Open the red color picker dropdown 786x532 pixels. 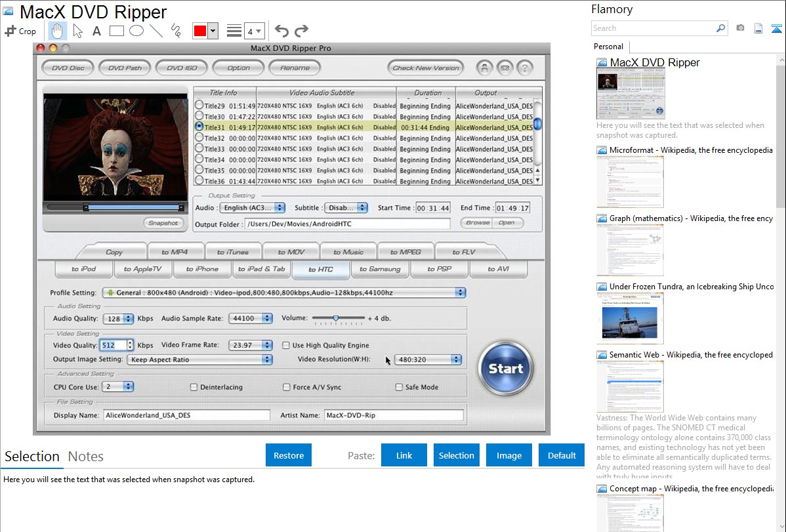[213, 31]
